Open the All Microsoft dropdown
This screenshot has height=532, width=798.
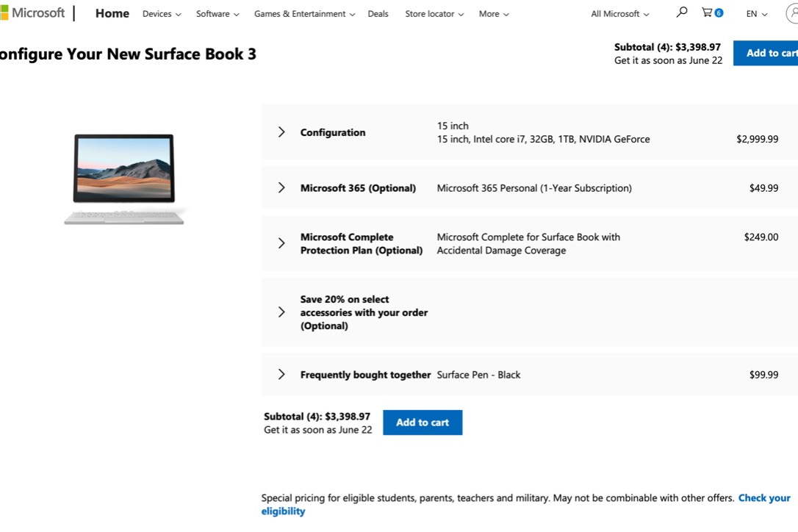(x=619, y=14)
